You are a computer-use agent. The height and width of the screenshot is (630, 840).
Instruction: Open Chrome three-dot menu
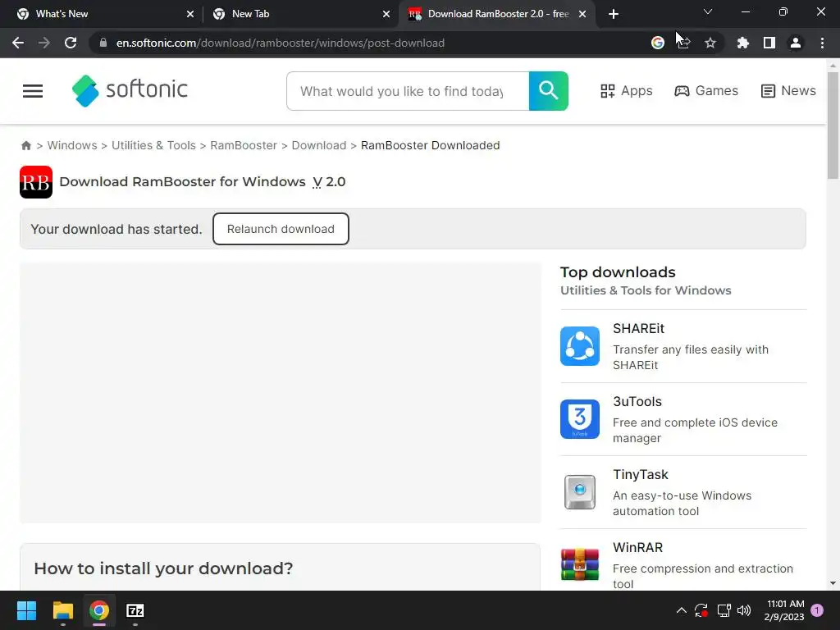(x=822, y=43)
